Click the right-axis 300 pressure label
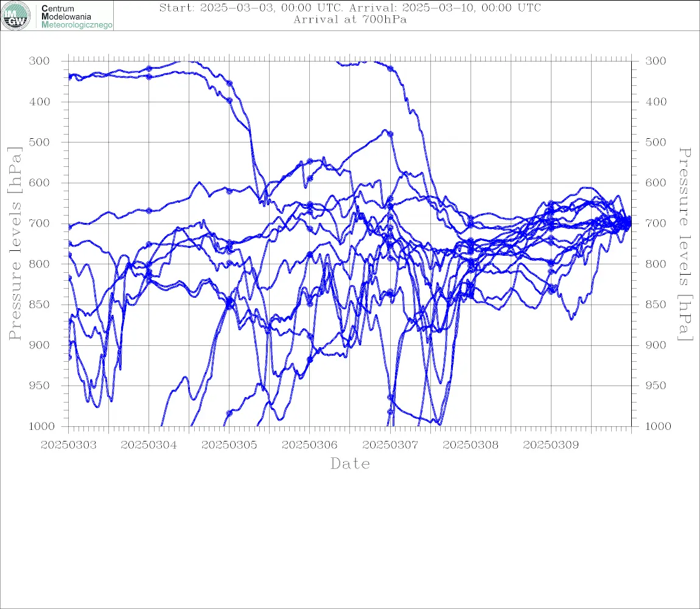 [x=656, y=61]
